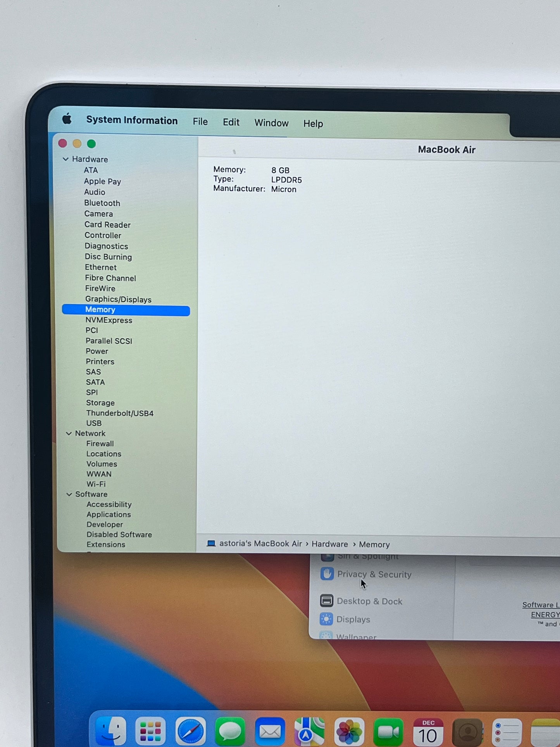This screenshot has width=560, height=747.
Task: Select Controller in the sidebar
Action: (103, 235)
